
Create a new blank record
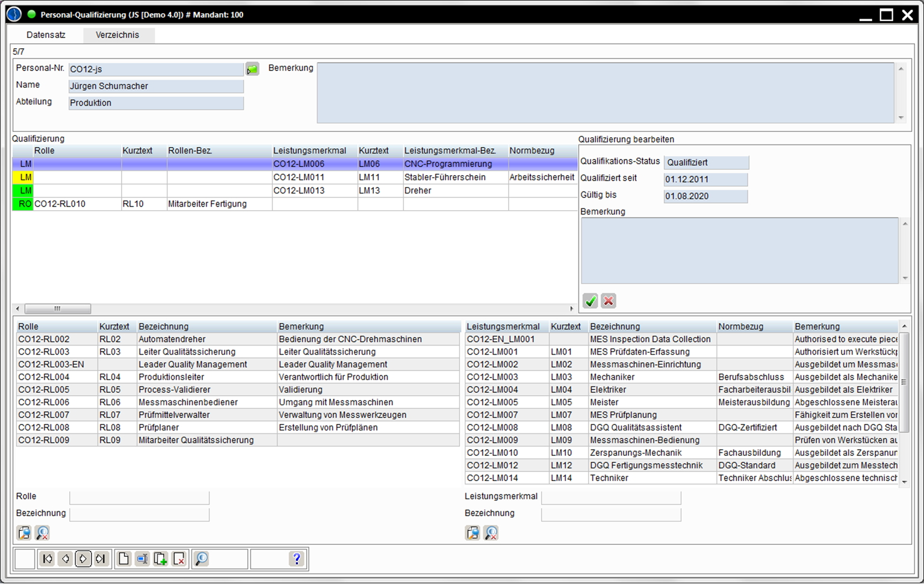point(123,559)
